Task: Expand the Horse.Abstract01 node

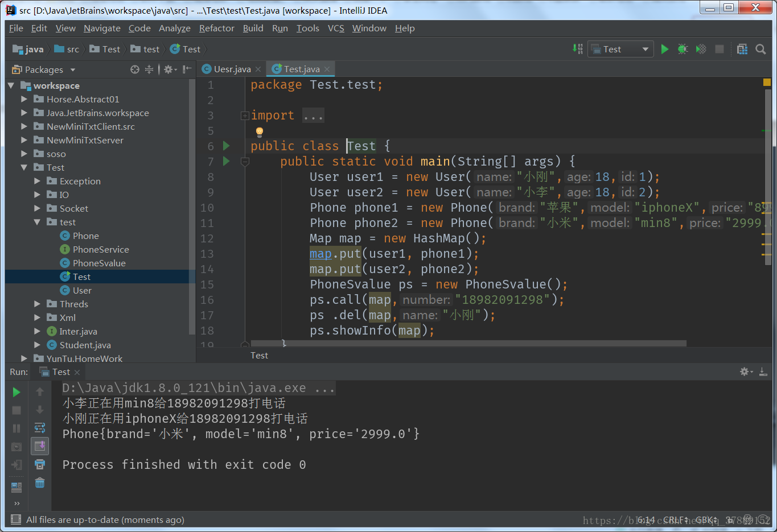Action: tap(24, 99)
